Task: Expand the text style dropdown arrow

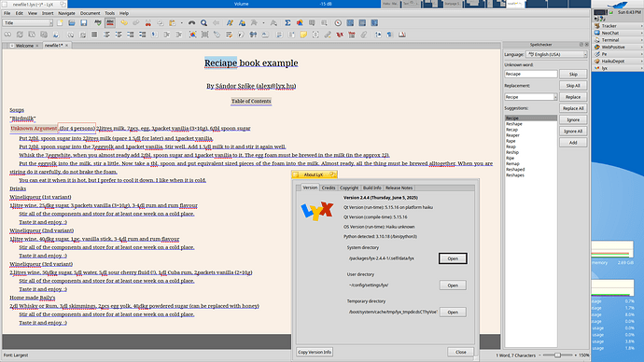Action: [x=263, y=23]
